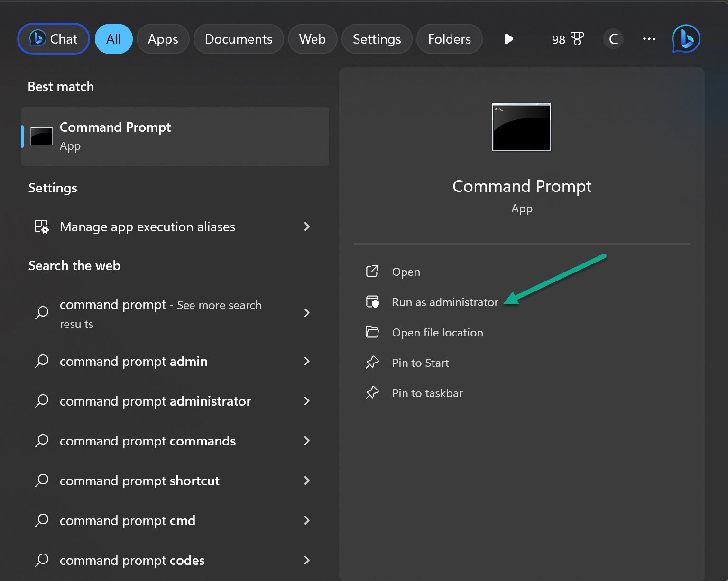Open the 'command prompt - See more search results' suggestion

[175, 313]
